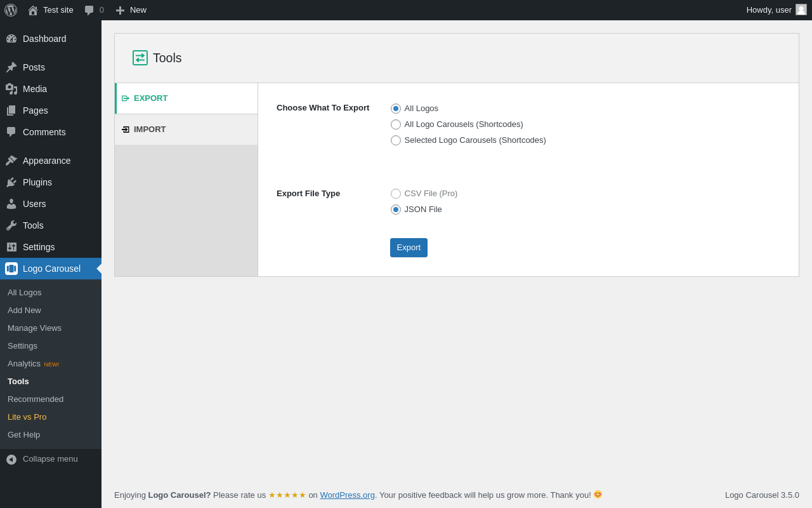Select the All Logos radio button
812x508 pixels.
(x=396, y=109)
